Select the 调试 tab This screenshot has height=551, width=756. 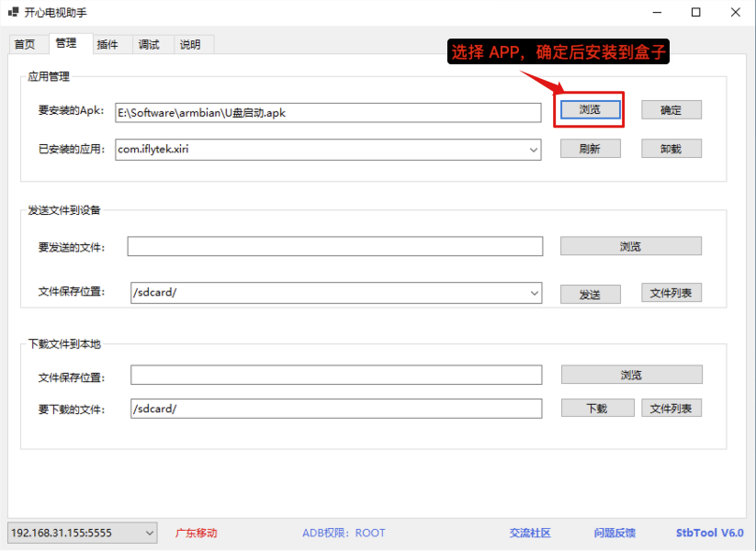(x=149, y=44)
